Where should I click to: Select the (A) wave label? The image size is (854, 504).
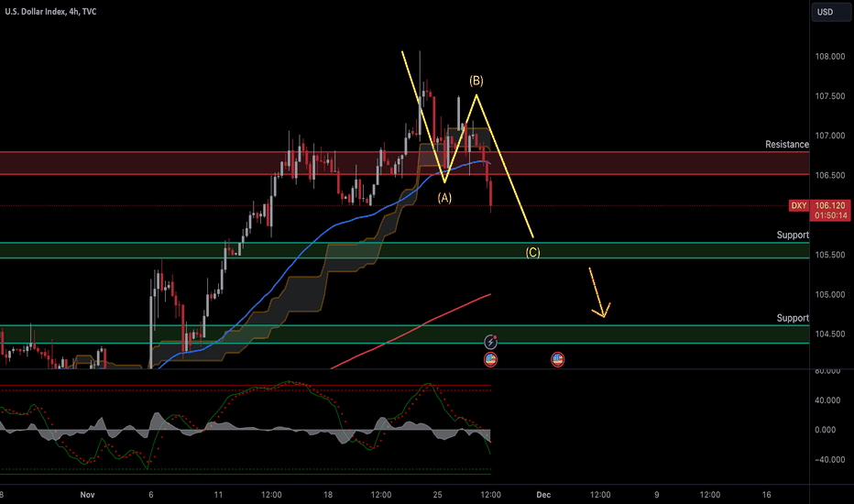[x=444, y=198]
